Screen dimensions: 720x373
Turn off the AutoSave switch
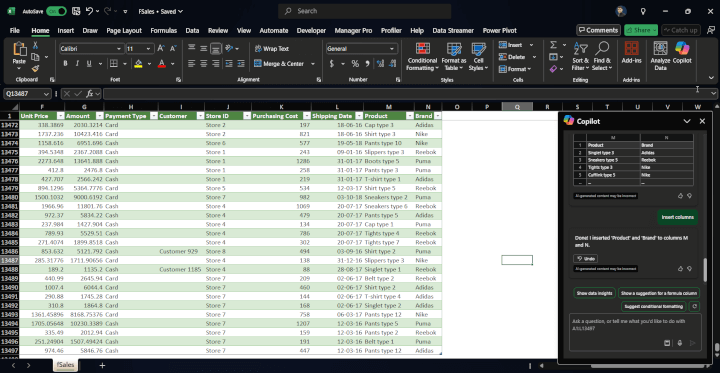click(56, 11)
